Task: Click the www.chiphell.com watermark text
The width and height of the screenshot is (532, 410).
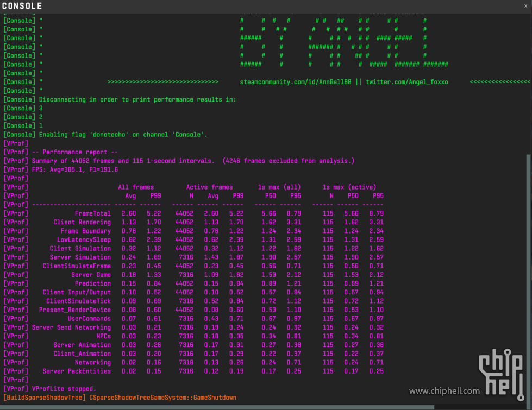Action: pyautogui.click(x=445, y=391)
